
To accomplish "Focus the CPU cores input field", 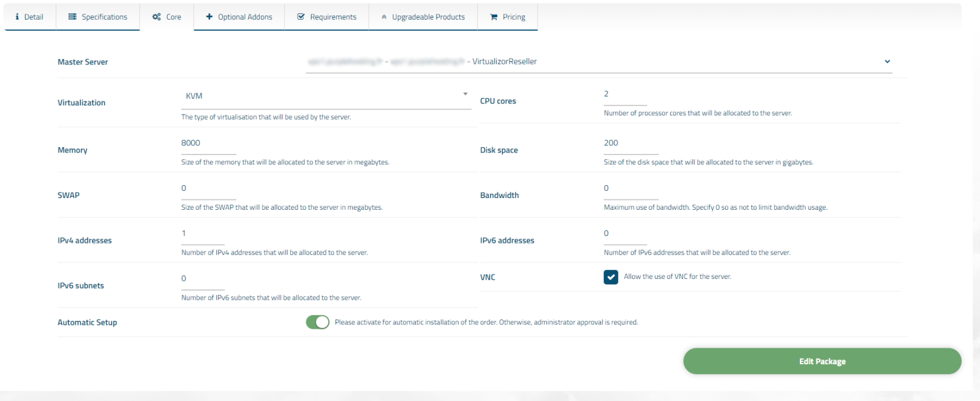I will [x=625, y=94].
